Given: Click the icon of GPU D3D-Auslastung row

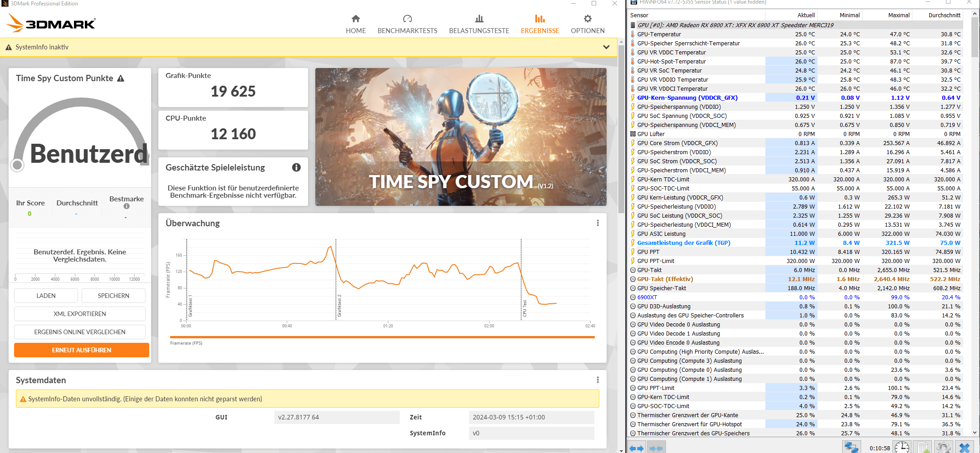Looking at the screenshot, I should click(632, 306).
